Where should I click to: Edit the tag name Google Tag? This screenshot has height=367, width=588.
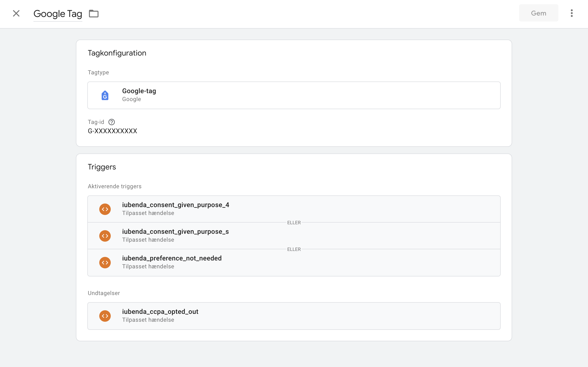[58, 14]
